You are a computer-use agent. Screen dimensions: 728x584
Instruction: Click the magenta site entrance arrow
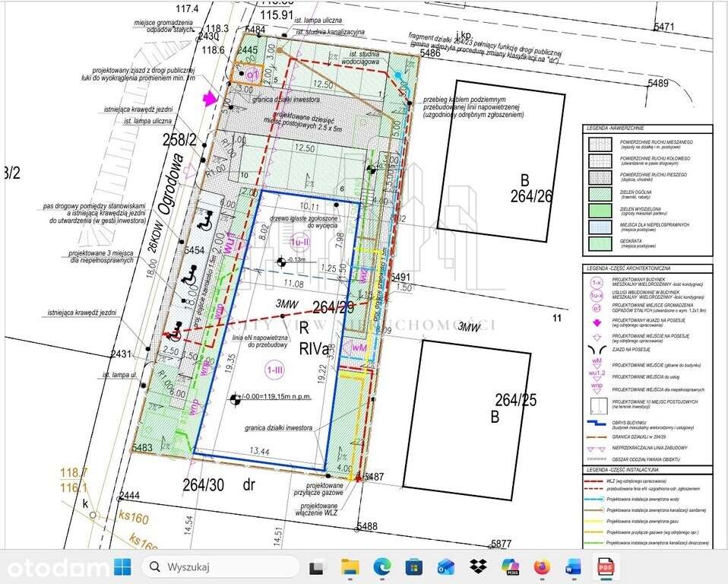210,98
